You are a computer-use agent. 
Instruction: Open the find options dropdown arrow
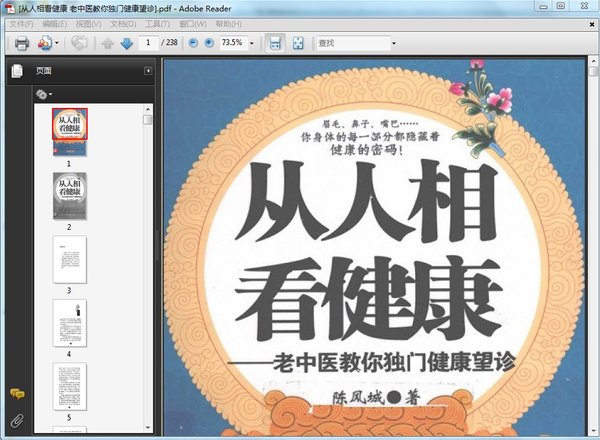point(394,43)
